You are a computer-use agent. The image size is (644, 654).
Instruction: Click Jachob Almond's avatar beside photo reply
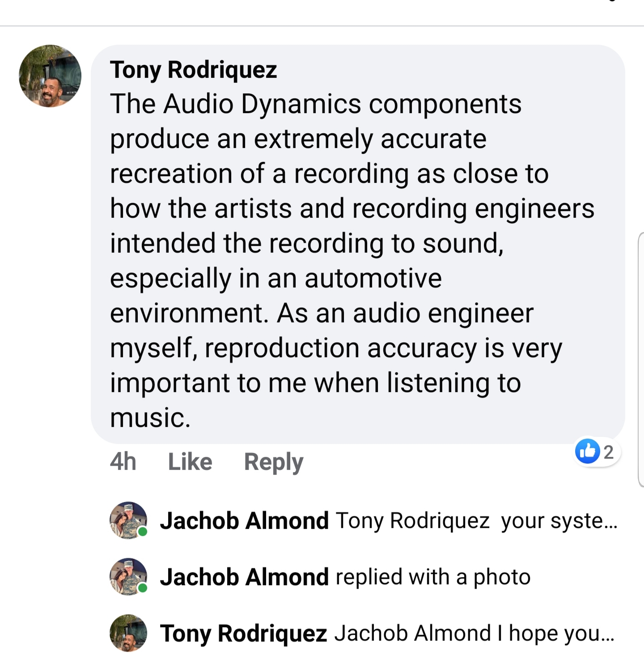128,577
